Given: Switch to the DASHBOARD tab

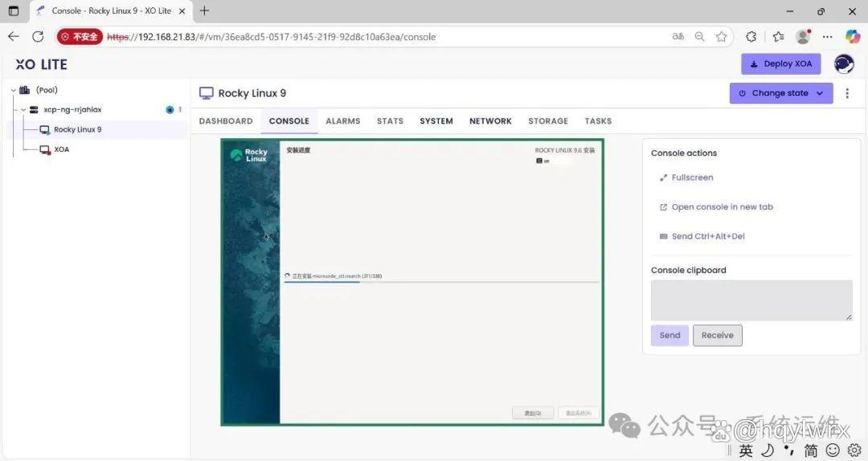Looking at the screenshot, I should tap(226, 120).
